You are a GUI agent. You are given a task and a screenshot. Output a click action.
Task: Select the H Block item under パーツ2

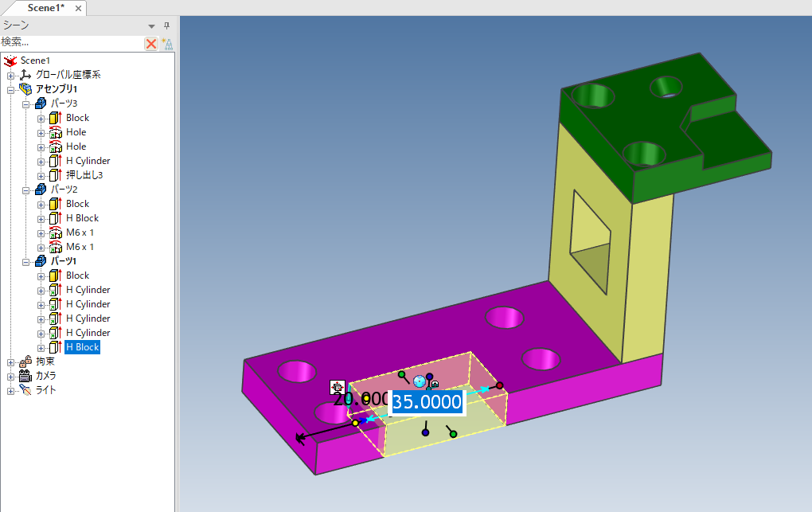tap(82, 218)
